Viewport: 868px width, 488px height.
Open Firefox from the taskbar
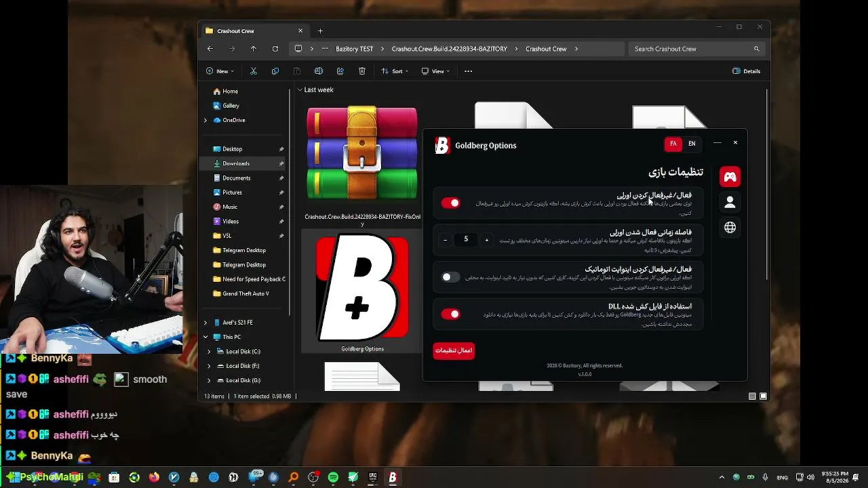pyautogui.click(x=154, y=477)
